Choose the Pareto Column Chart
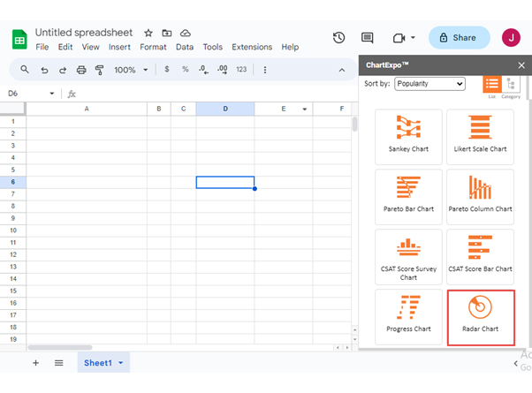 pos(480,197)
